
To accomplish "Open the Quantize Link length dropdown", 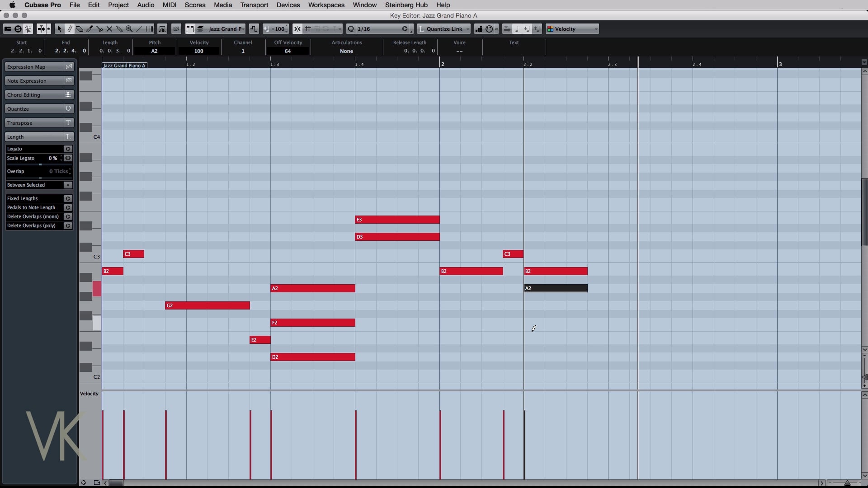I will pos(444,29).
